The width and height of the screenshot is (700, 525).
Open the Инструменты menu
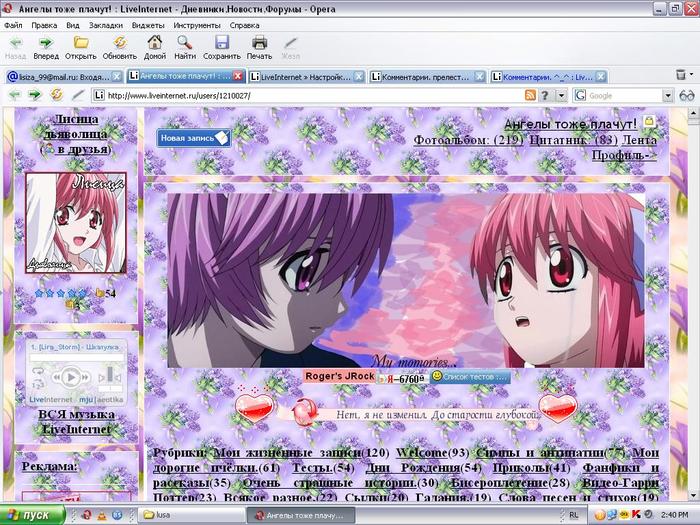coord(197,25)
